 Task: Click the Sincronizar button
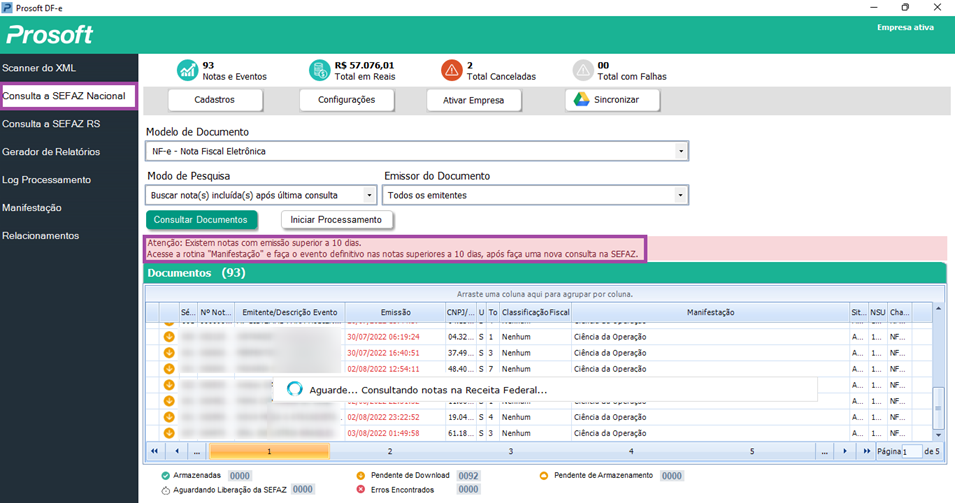(x=612, y=100)
